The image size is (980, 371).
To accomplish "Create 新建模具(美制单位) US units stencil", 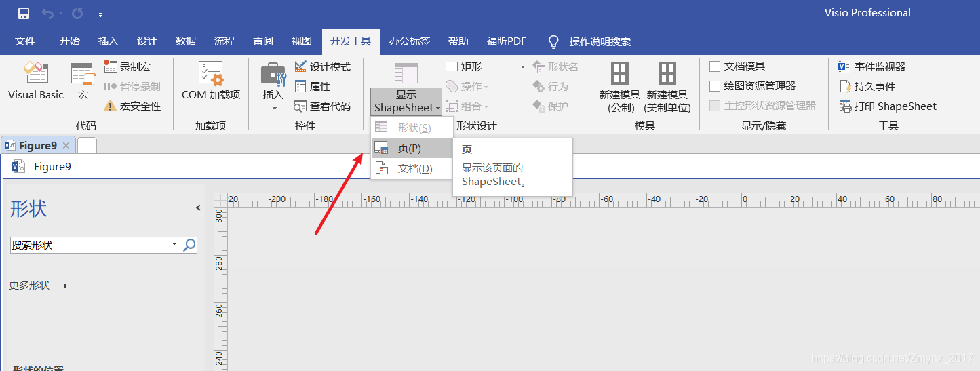I will click(x=667, y=87).
